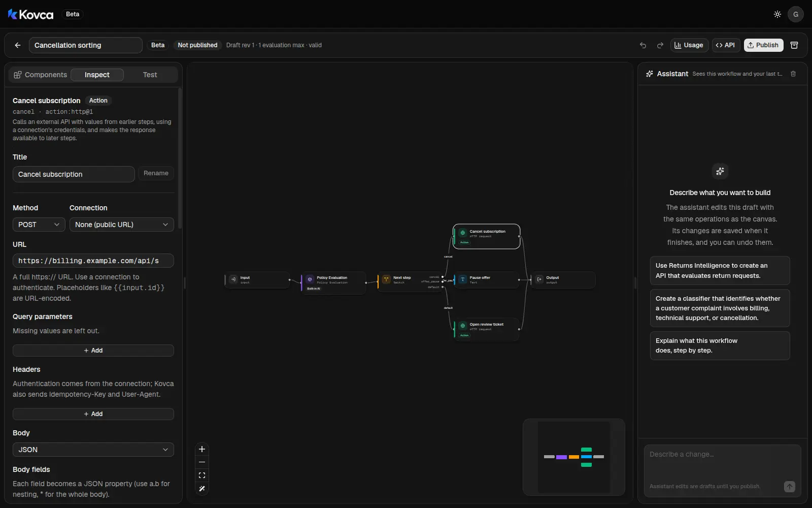Click the undo icon
This screenshot has width=812, height=508.
[x=643, y=45]
